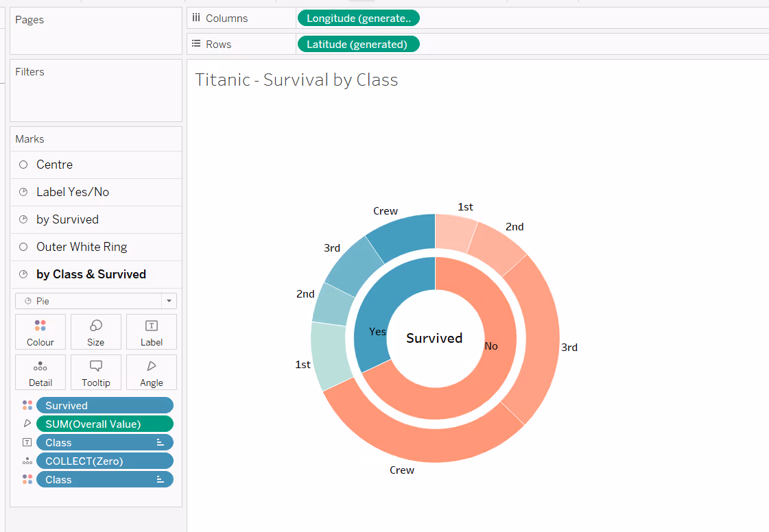The image size is (769, 532).
Task: Click the SUM(Overall Value) angle pill
Action: [104, 424]
